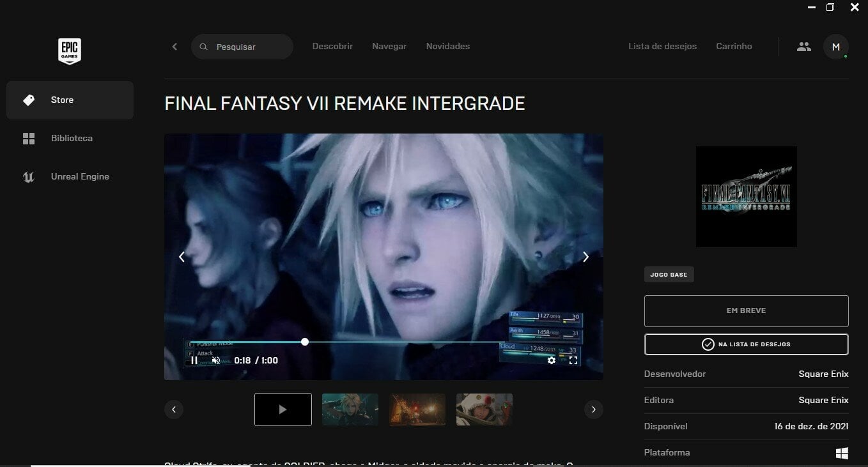
Task: Click the magnifying glass search icon
Action: (x=204, y=47)
